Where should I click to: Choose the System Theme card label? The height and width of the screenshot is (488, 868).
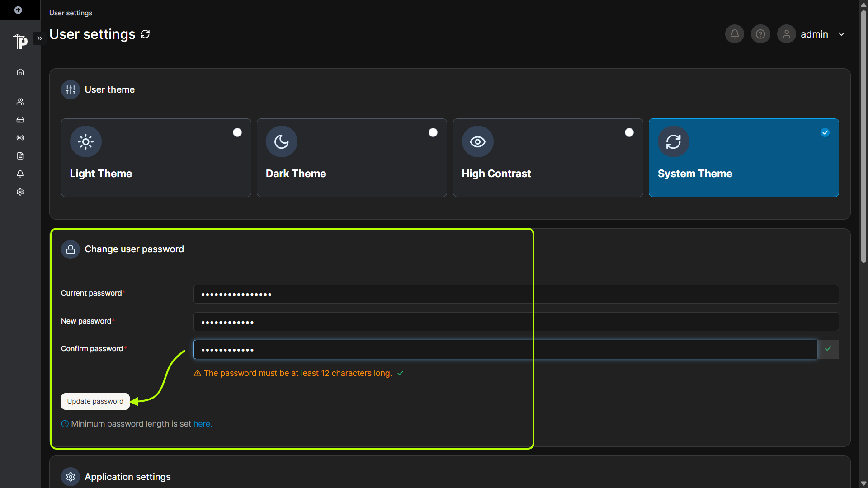695,174
